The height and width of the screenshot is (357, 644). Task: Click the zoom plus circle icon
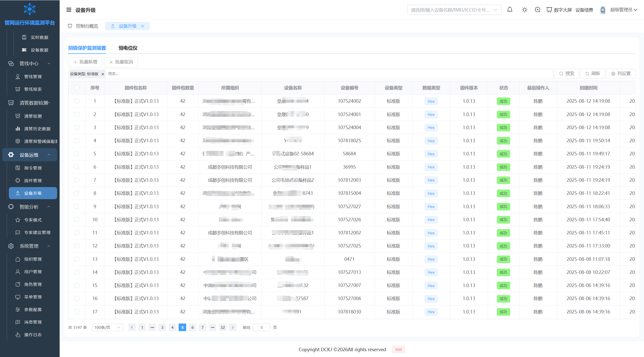point(538,10)
